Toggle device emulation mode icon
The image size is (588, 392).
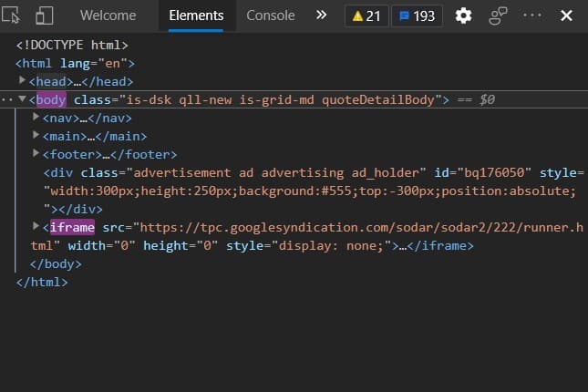click(45, 15)
